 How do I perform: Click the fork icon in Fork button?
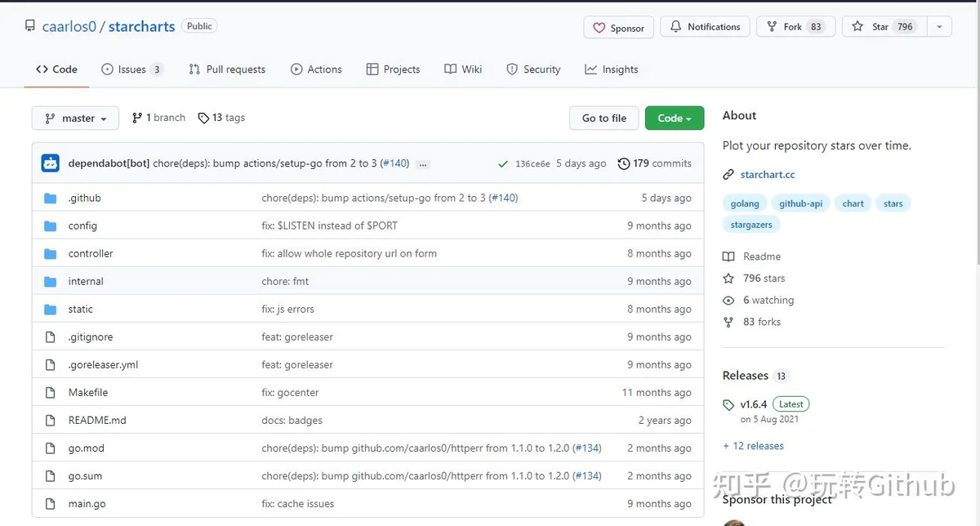click(x=772, y=27)
